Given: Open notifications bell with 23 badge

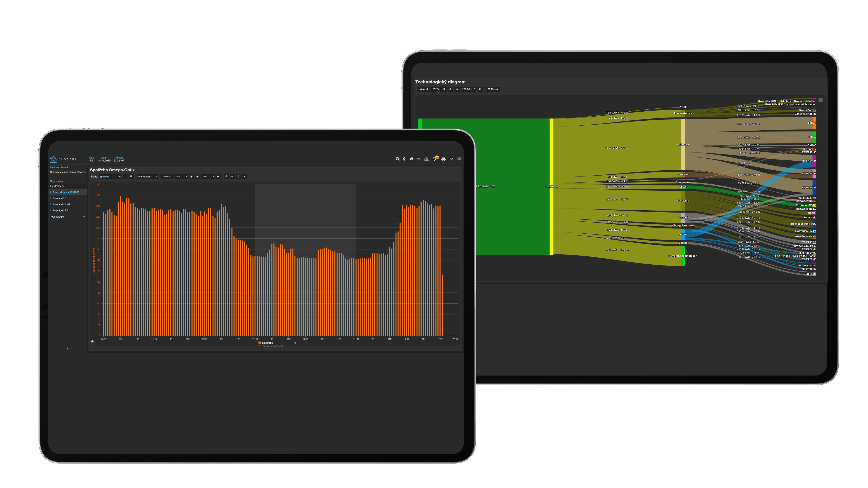Looking at the screenshot, I should pos(434,159).
